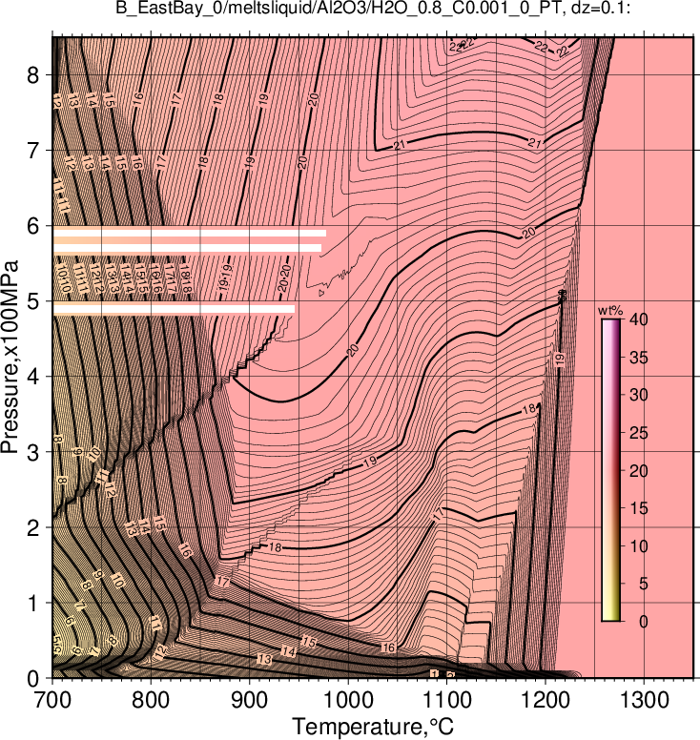Click the 3 tick label on pressure axis
Screen dimensions: 700x740
click(32, 452)
